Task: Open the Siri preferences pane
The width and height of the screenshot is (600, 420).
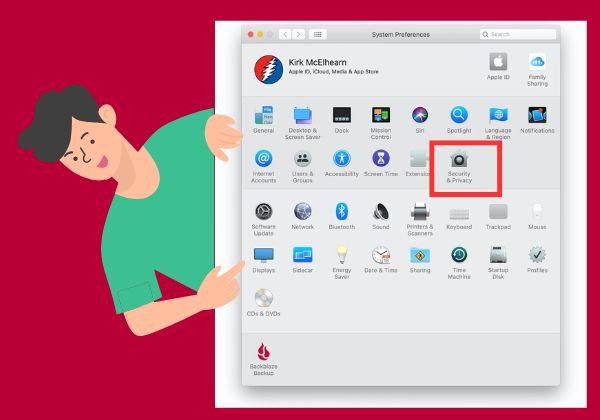Action: click(x=420, y=119)
